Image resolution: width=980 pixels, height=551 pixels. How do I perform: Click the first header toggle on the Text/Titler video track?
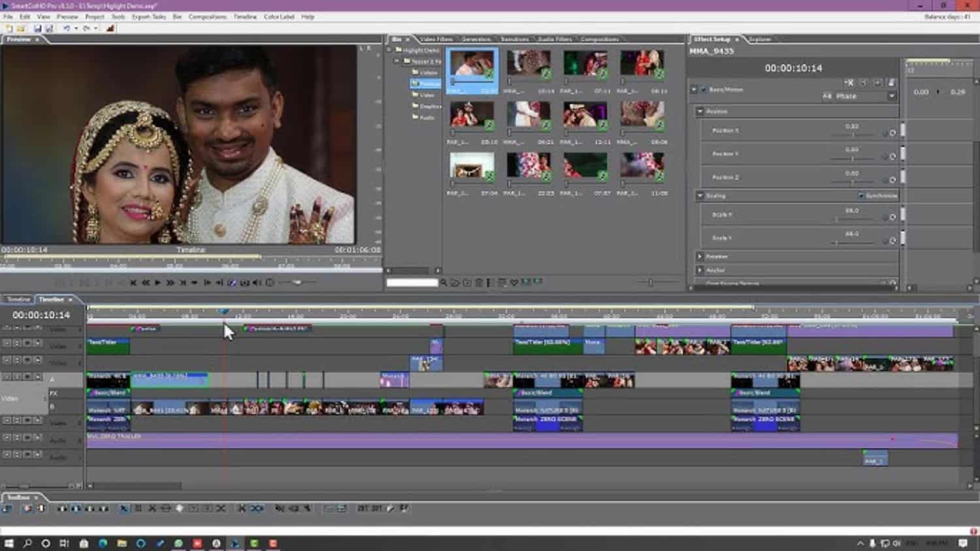[7, 343]
